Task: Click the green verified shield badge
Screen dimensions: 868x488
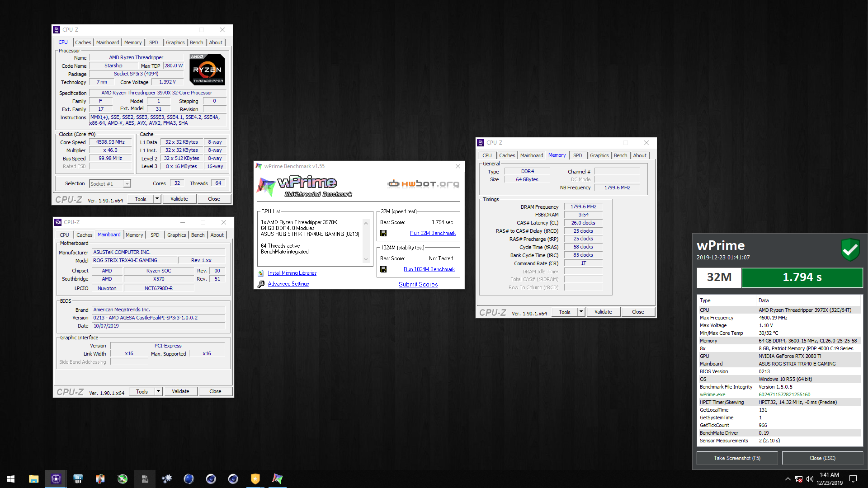Action: (x=850, y=249)
